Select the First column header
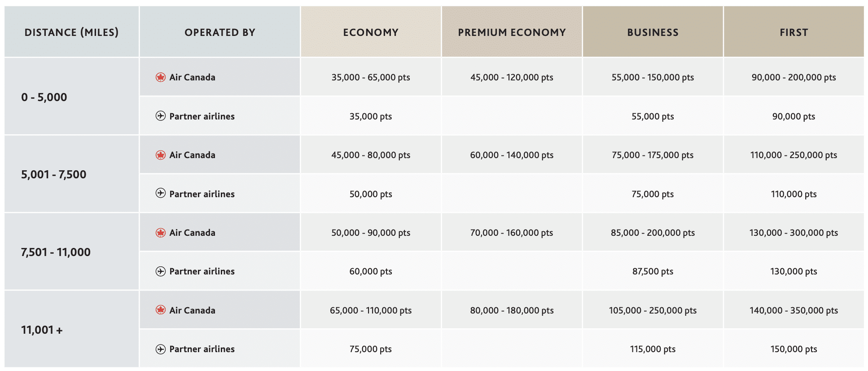The width and height of the screenshot is (868, 371). click(793, 32)
